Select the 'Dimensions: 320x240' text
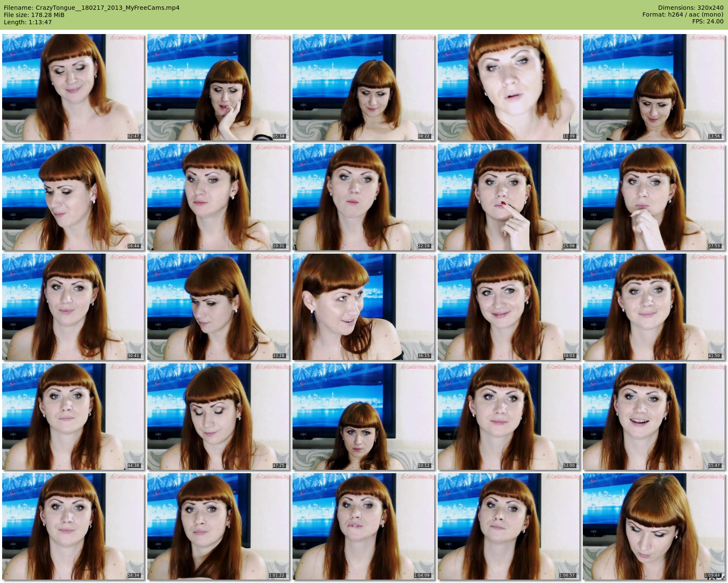The image size is (728, 583). coord(691,8)
